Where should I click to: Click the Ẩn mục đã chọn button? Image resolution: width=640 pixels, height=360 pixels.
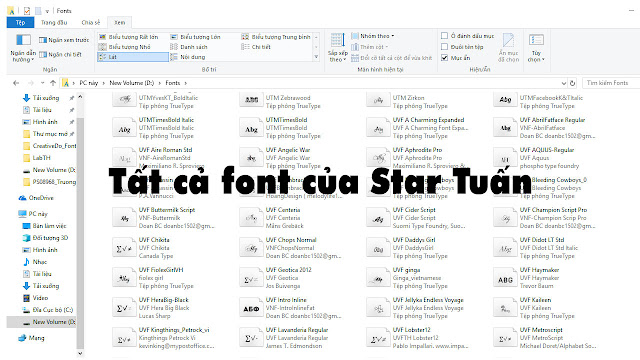coord(509,48)
